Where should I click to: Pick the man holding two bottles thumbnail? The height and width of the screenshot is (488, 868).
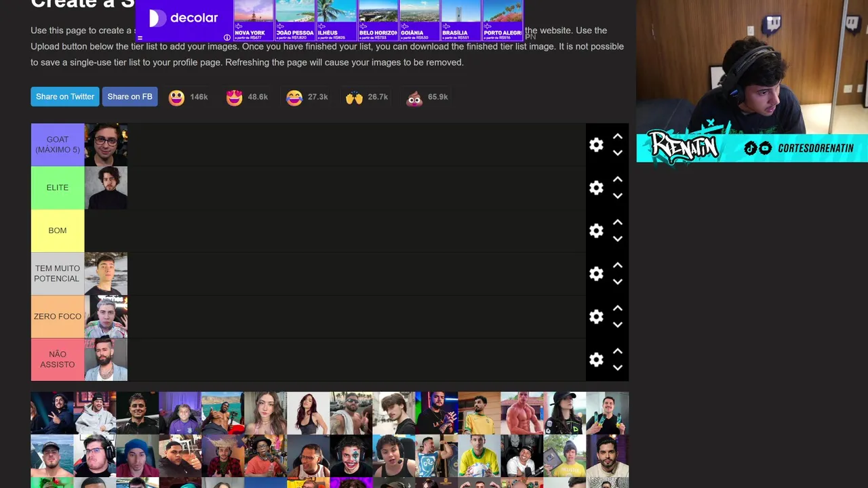coord(607,413)
